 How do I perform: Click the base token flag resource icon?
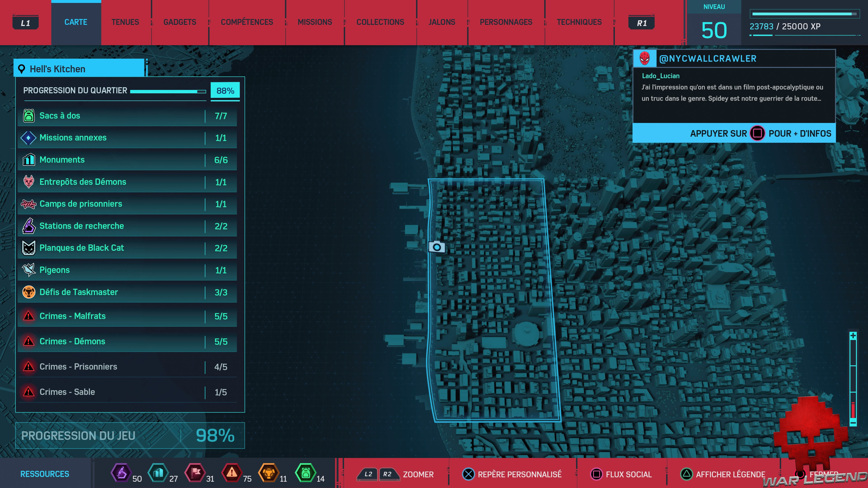tap(195, 472)
